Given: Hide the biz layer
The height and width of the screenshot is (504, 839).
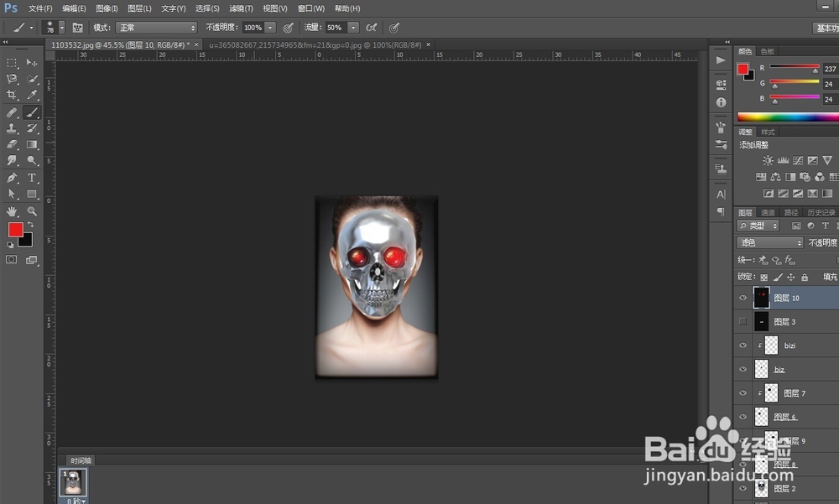Looking at the screenshot, I should (743, 369).
